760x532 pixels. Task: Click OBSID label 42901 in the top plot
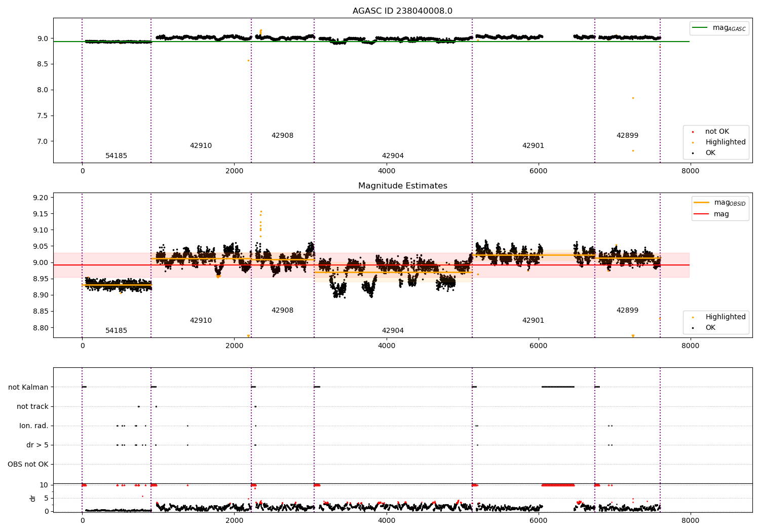[534, 146]
